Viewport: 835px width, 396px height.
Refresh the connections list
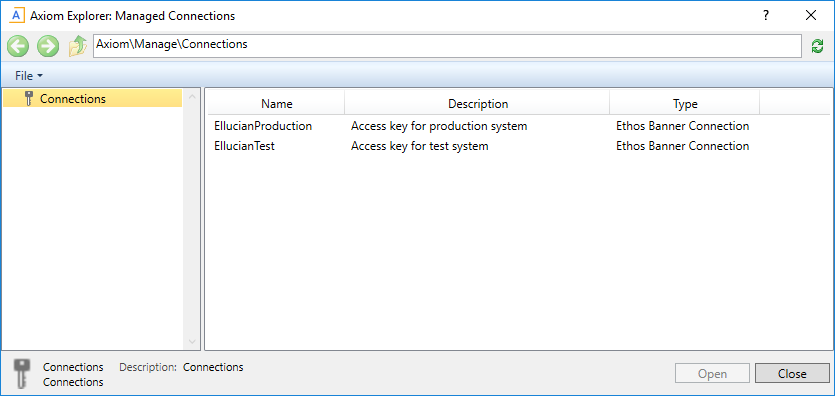coord(817,46)
